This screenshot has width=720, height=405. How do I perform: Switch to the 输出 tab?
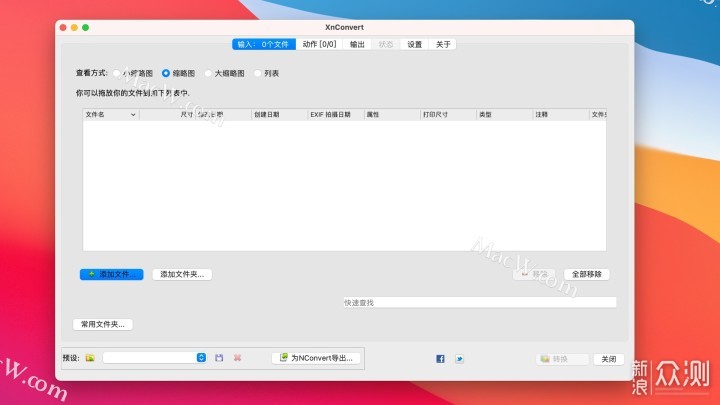(357, 44)
